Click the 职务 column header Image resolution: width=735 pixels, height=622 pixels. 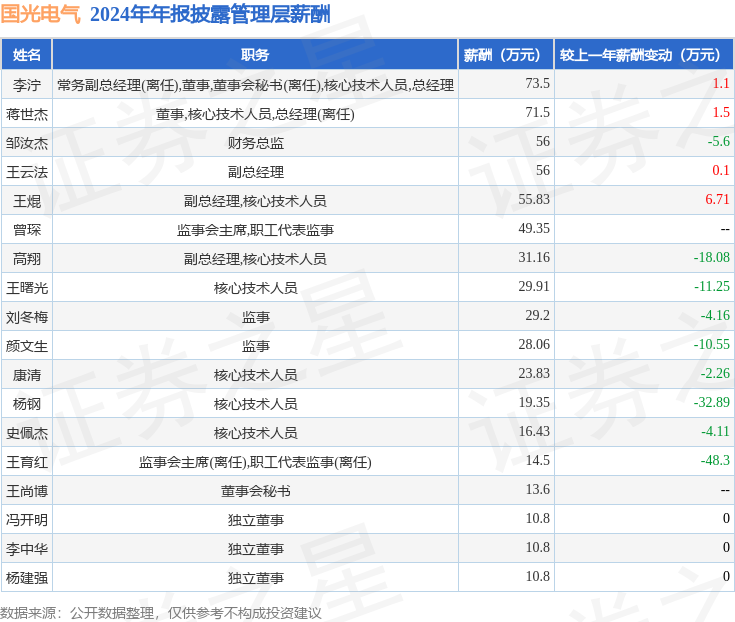(255, 55)
